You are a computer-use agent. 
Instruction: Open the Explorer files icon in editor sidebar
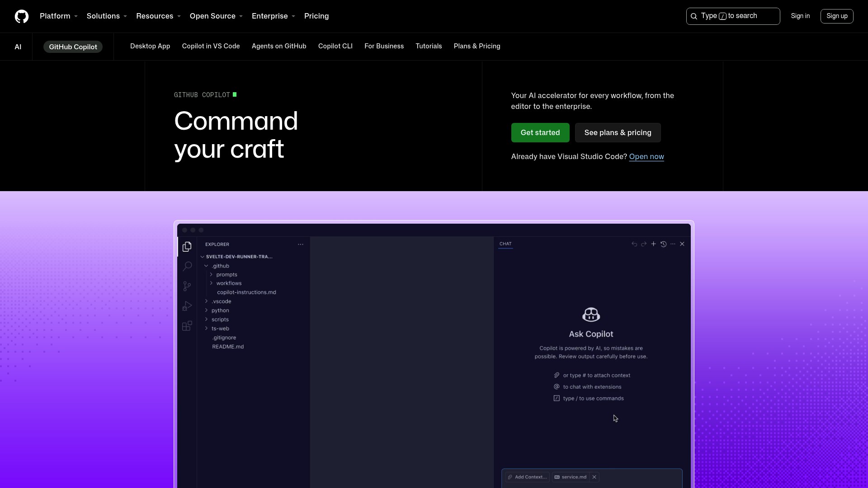coord(187,247)
